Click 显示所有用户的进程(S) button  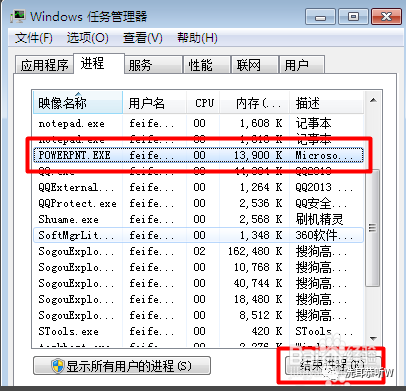(122, 366)
